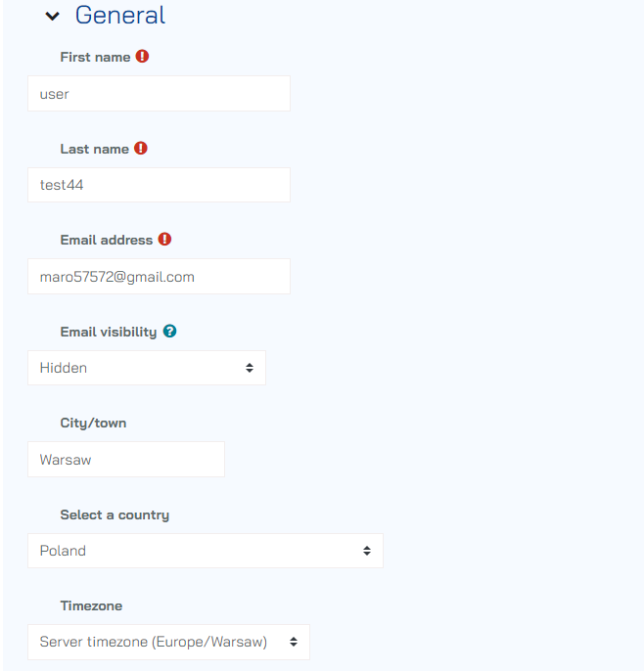Click the Timezone label
This screenshot has height=671, width=644.
click(x=91, y=606)
